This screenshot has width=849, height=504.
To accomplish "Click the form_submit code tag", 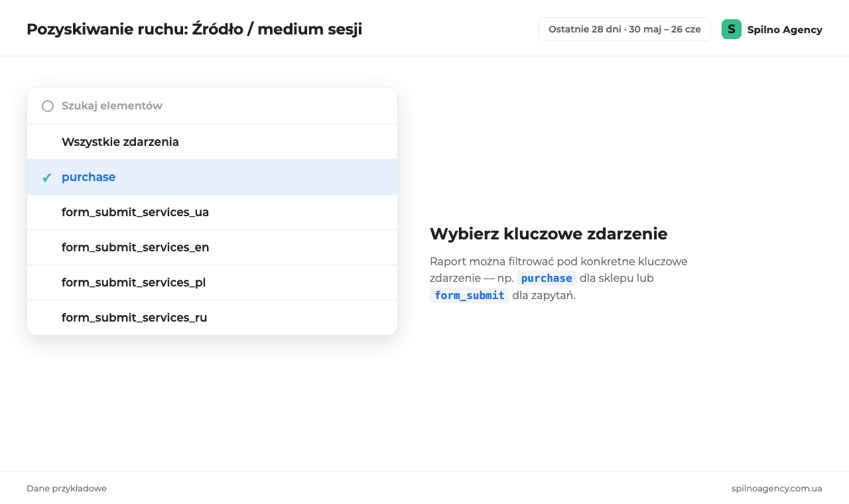I will point(470,296).
